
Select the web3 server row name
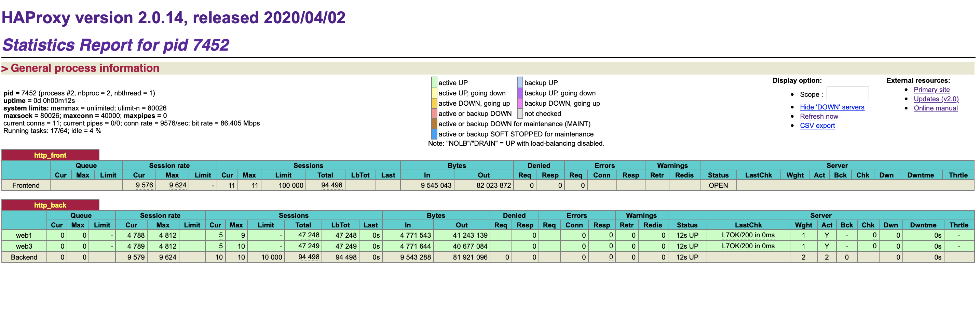(x=24, y=246)
